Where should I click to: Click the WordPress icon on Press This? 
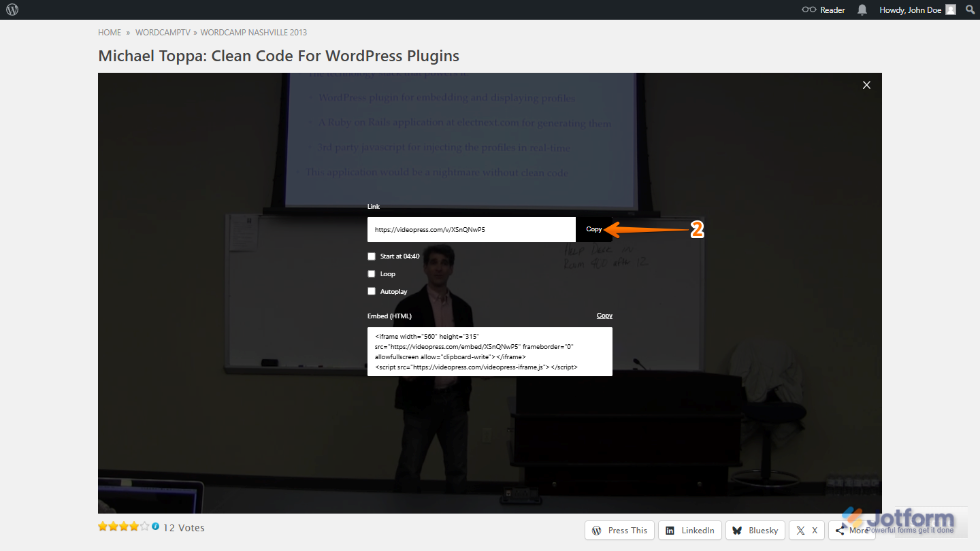click(597, 530)
